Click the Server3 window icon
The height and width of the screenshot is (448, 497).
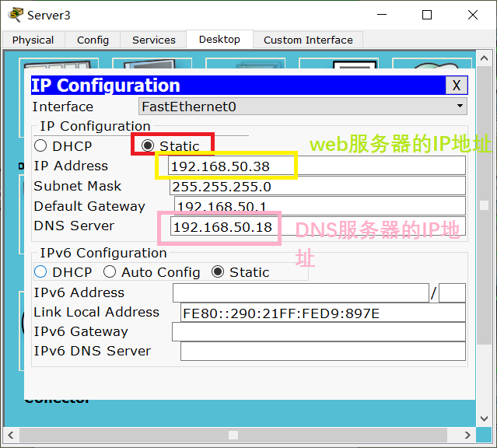[16, 15]
